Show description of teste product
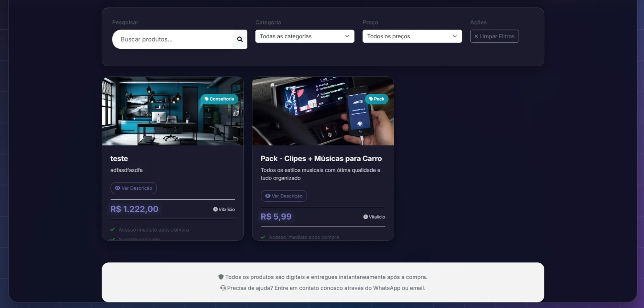The width and height of the screenshot is (644, 308). (x=133, y=188)
